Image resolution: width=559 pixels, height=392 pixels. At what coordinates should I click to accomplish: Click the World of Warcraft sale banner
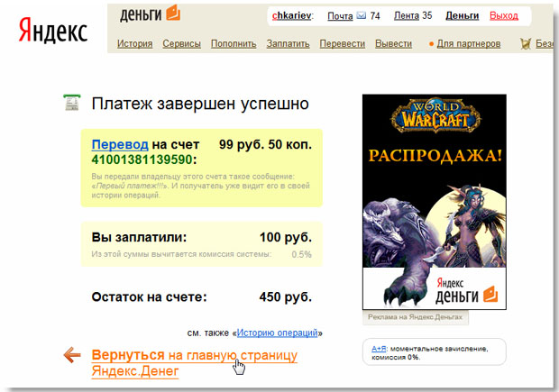pos(435,202)
